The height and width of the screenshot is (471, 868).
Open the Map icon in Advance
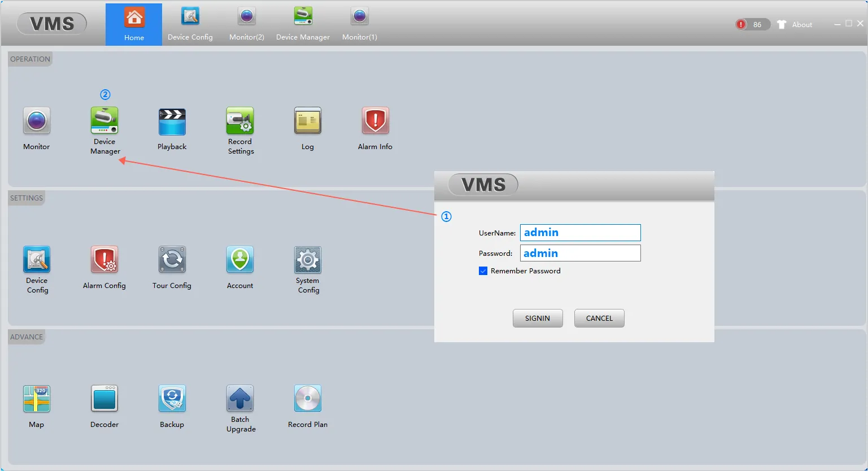(x=37, y=399)
